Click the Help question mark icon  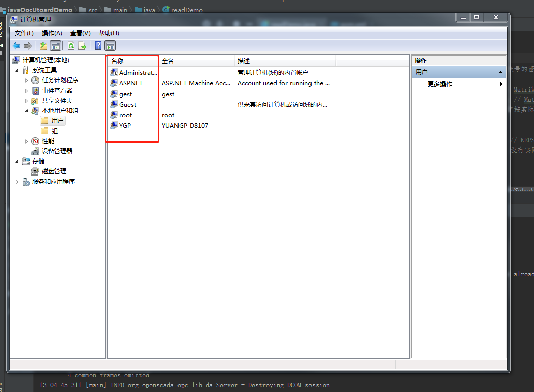(x=97, y=46)
